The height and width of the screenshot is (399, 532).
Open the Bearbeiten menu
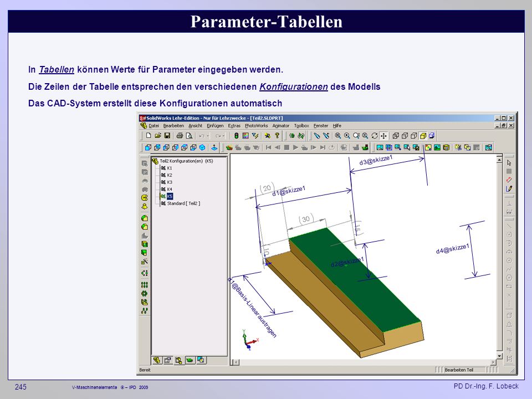pyautogui.click(x=173, y=126)
